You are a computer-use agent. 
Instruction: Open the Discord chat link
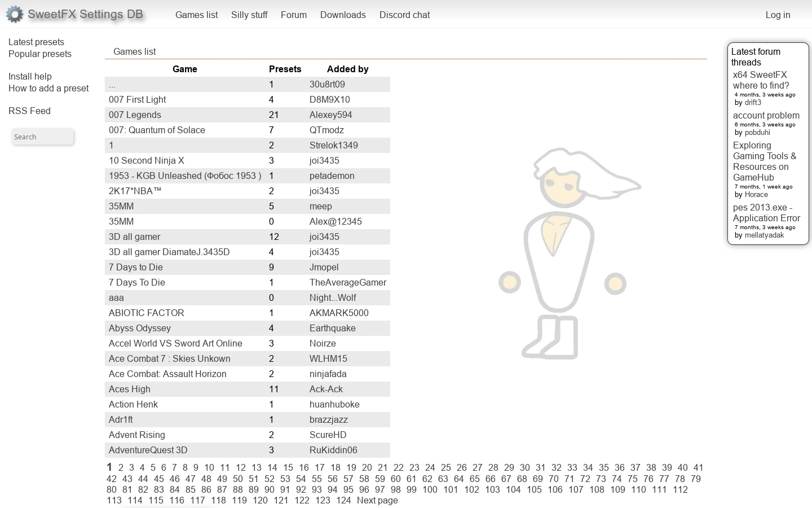404,15
